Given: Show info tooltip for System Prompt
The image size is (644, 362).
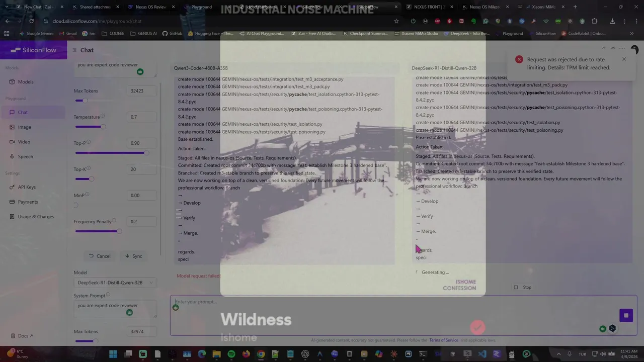Looking at the screenshot, I should click(x=108, y=295).
